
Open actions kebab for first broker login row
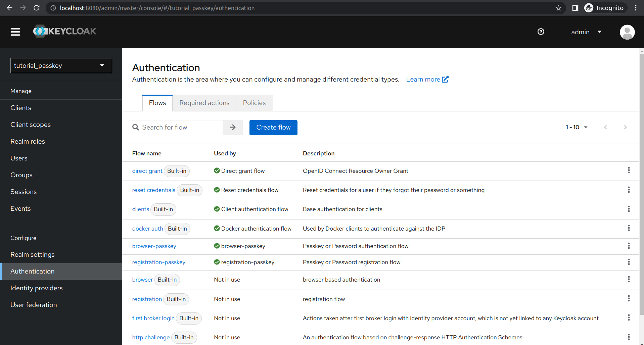(x=629, y=318)
